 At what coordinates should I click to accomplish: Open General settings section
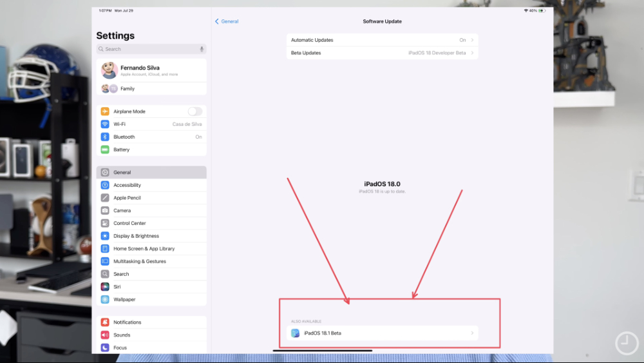click(151, 172)
